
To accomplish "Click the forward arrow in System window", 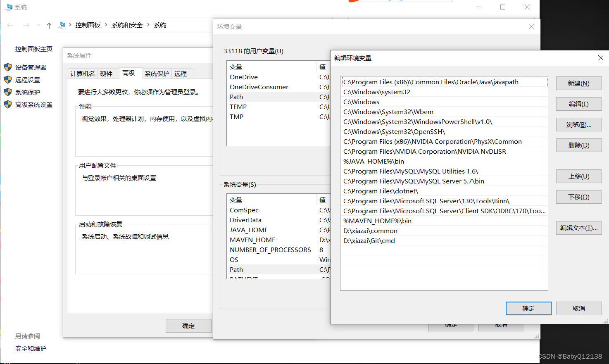I will (26, 25).
